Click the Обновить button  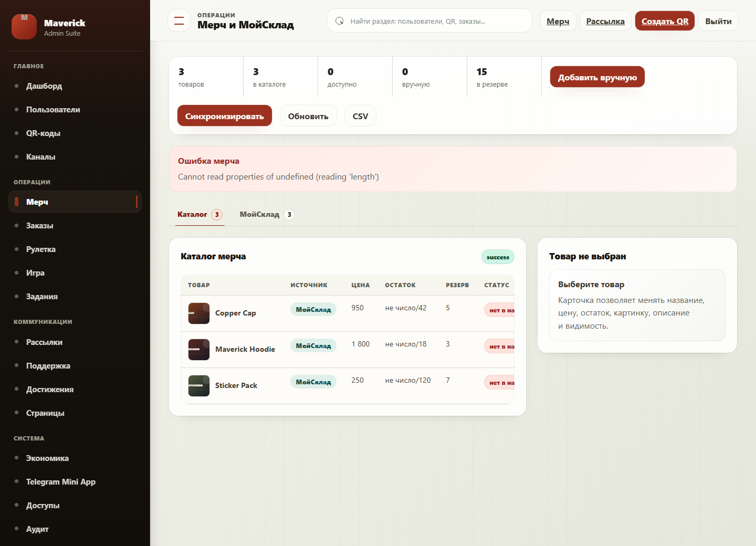(x=308, y=116)
